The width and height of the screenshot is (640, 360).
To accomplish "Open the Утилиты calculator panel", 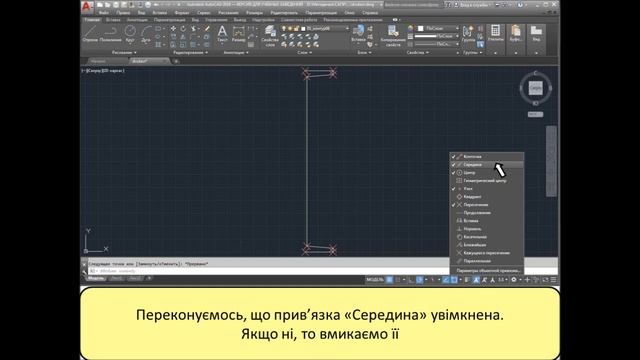I will [x=496, y=33].
